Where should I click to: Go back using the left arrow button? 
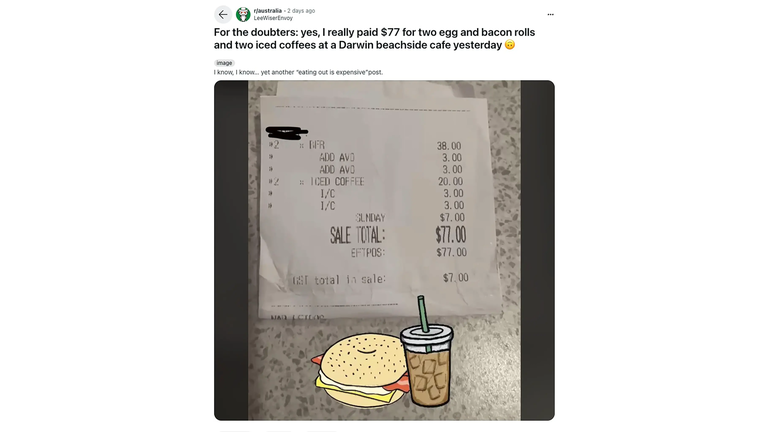click(223, 15)
